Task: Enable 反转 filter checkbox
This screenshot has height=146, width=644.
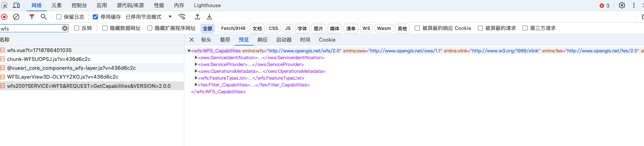Action: (76, 28)
